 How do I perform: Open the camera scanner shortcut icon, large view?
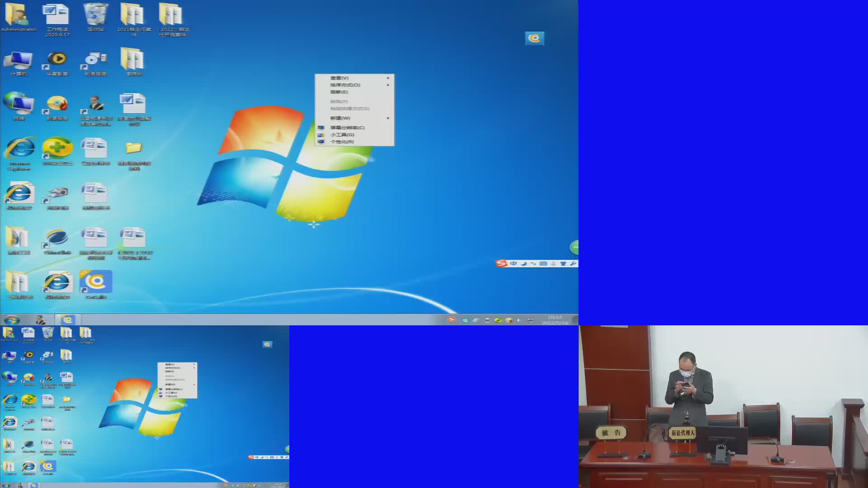pos(57,197)
